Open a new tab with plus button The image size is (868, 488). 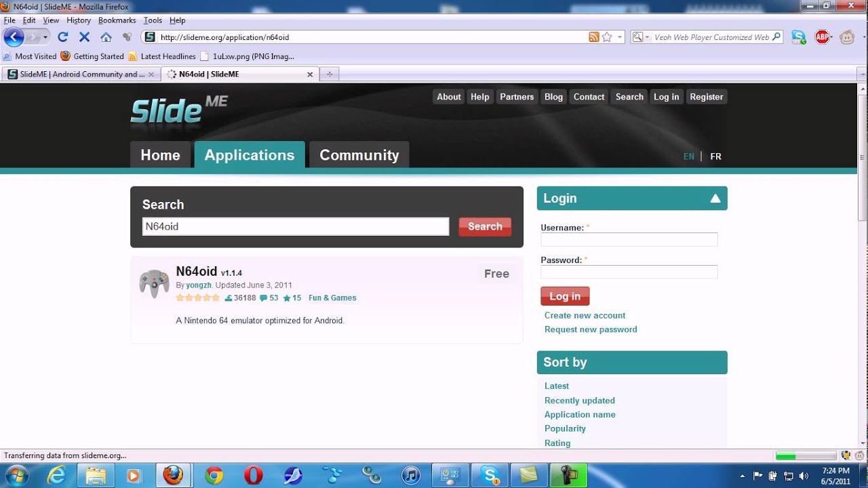[330, 75]
